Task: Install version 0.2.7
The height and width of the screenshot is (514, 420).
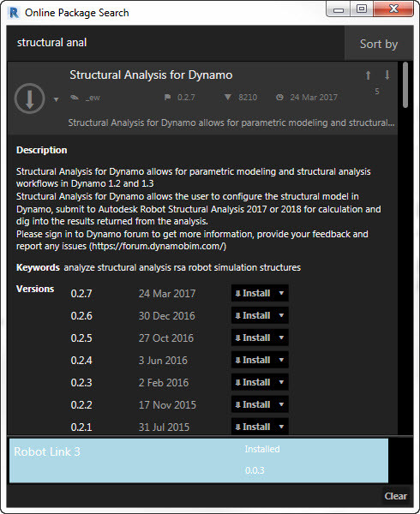Action: pos(253,293)
